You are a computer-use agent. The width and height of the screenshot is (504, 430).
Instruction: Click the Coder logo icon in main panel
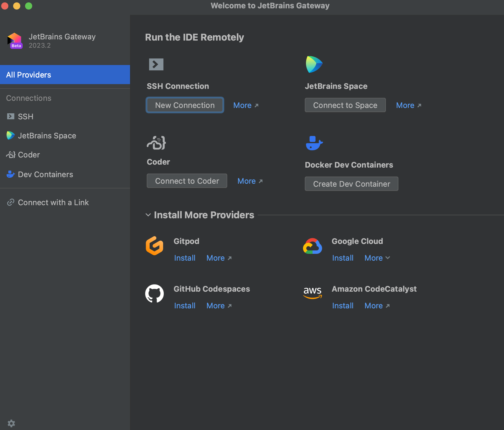point(156,143)
